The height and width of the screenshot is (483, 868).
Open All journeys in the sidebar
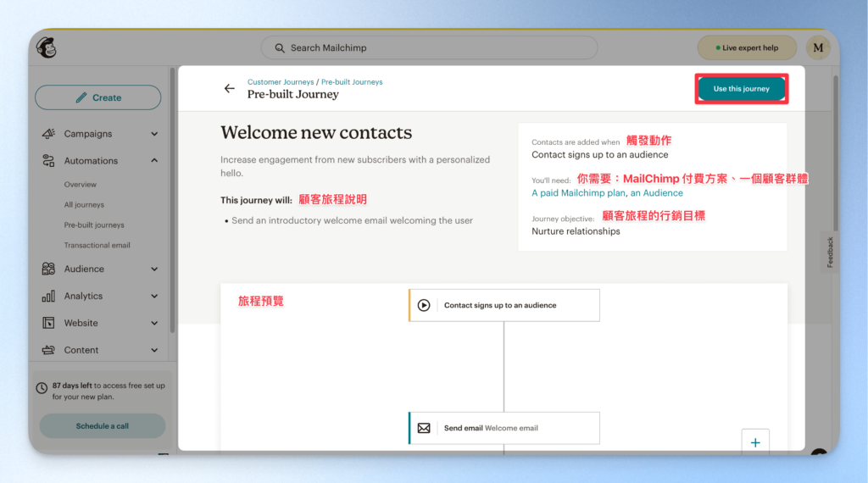[x=84, y=205]
